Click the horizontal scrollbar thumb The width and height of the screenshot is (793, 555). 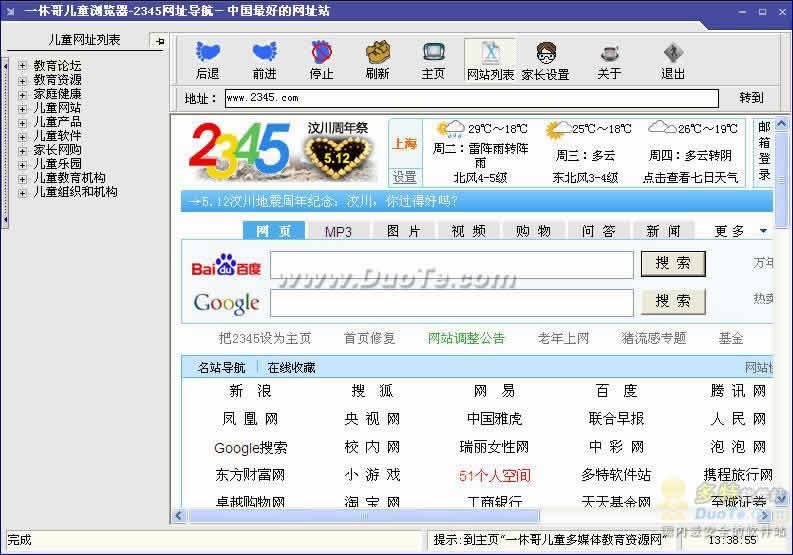[363, 516]
